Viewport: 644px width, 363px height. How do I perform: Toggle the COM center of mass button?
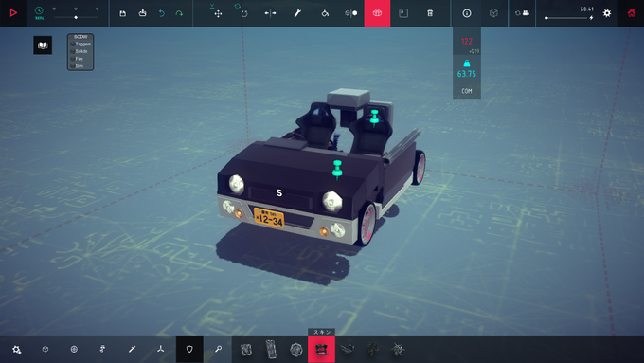pos(467,91)
